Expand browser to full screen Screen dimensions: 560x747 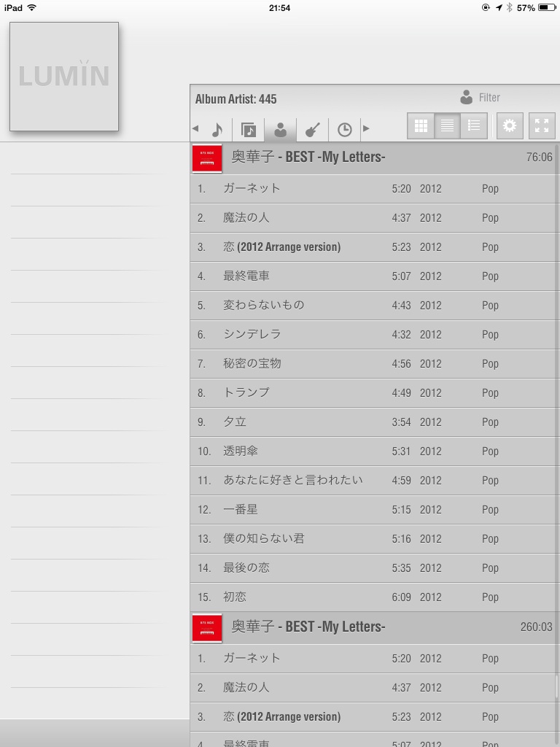click(x=542, y=125)
